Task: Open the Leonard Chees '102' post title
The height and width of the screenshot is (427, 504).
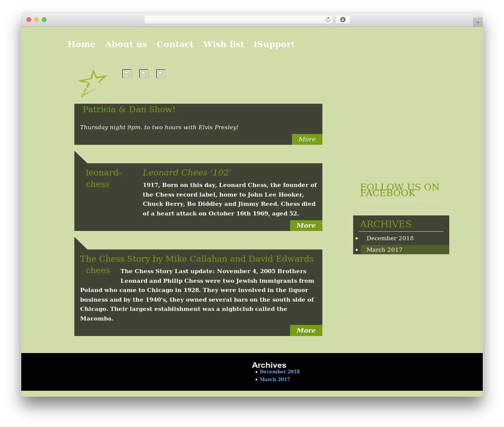Action: (187, 173)
